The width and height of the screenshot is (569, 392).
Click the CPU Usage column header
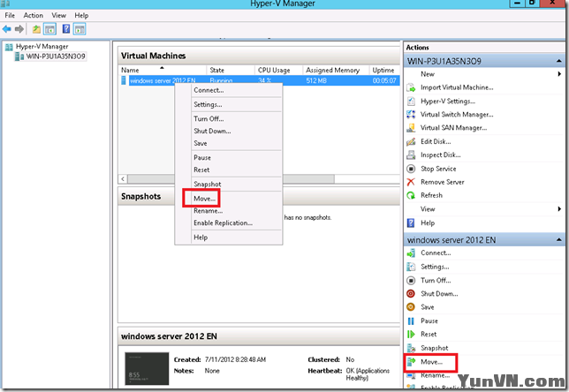point(278,70)
